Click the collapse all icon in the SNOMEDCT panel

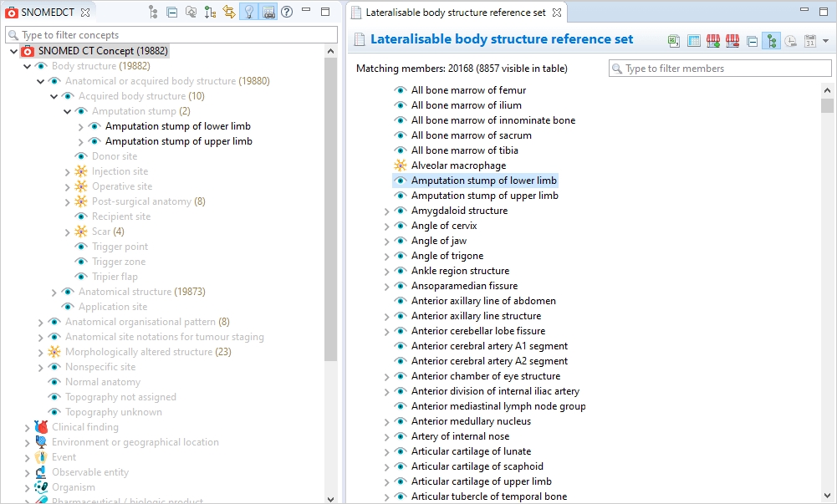171,12
